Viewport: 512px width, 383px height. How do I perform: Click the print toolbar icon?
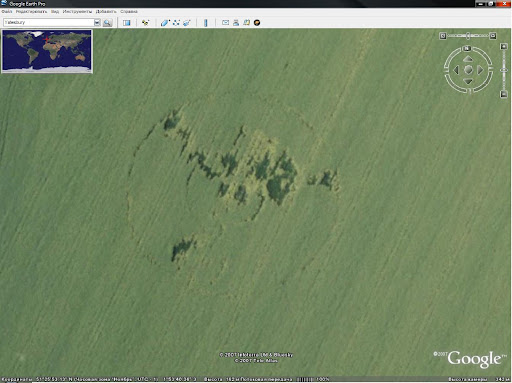point(236,23)
